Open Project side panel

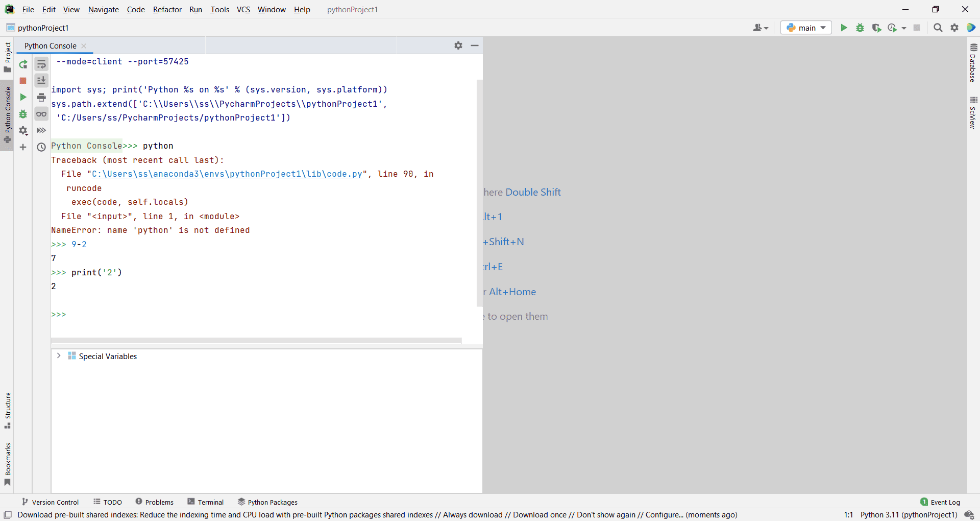tap(7, 57)
